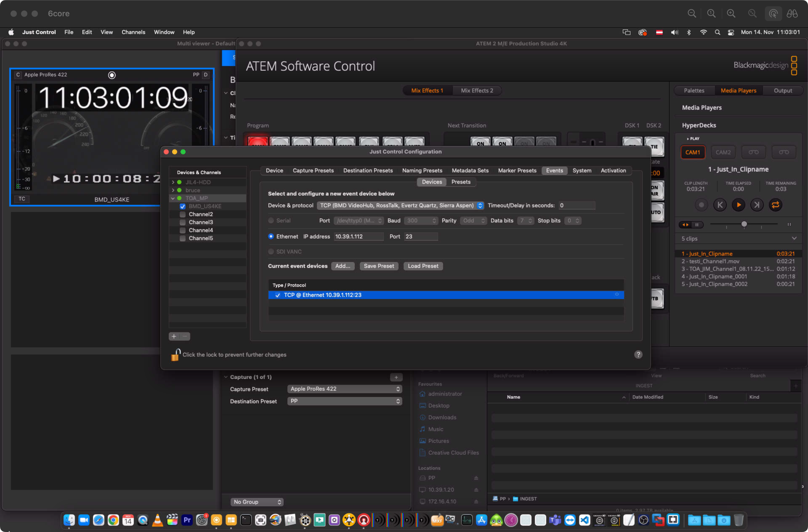Enable the Channel5 checkbox
Image resolution: width=808 pixels, height=532 pixels.
(183, 238)
